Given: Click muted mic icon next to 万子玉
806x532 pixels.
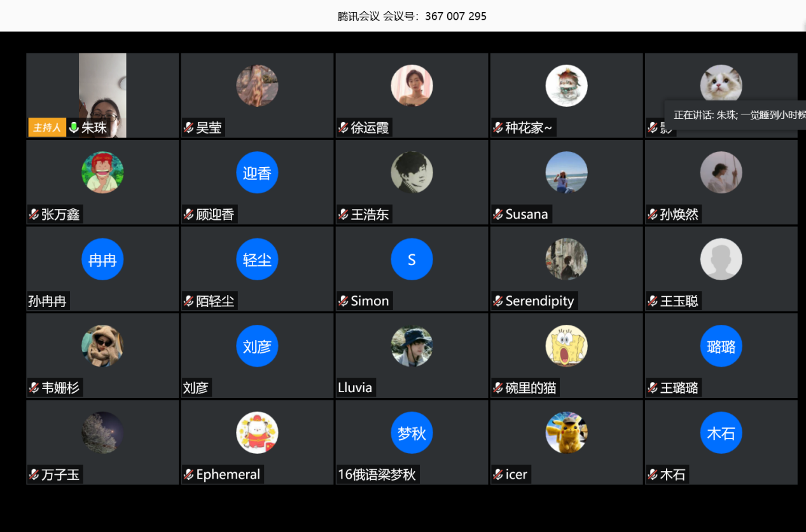Looking at the screenshot, I should [x=34, y=474].
